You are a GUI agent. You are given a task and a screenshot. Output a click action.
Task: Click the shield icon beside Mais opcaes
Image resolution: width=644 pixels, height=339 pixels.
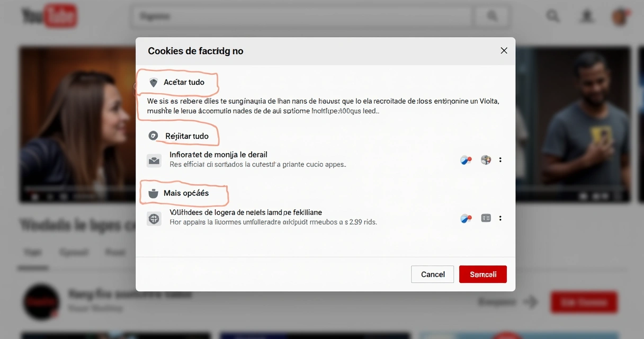click(153, 193)
